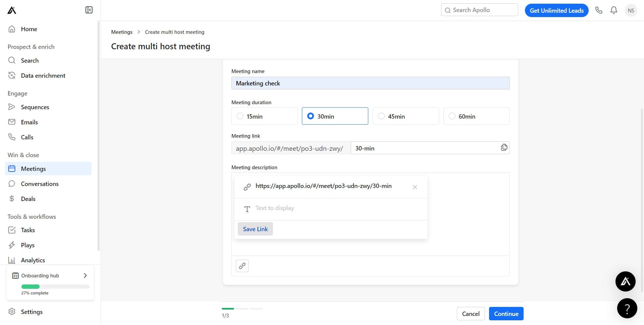This screenshot has height=325, width=644.
Task: Open the Apollo assistant bubble
Action: click(625, 281)
